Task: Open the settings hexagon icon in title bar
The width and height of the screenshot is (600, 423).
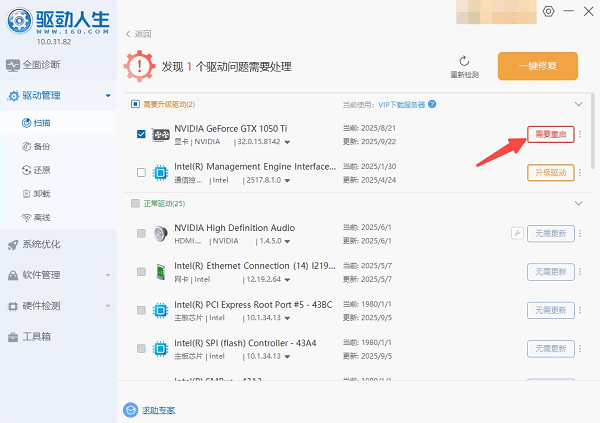Action: tap(548, 11)
